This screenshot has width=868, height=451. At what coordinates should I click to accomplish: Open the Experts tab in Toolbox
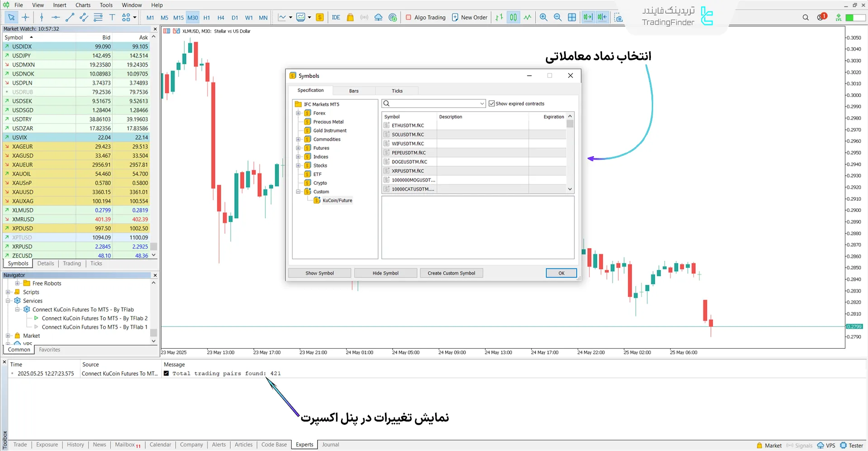304,445
